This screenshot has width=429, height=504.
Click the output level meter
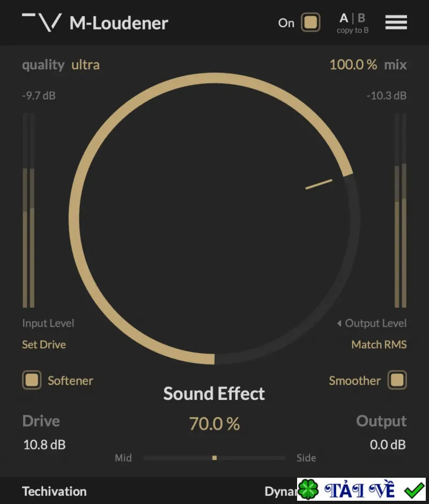(401, 210)
